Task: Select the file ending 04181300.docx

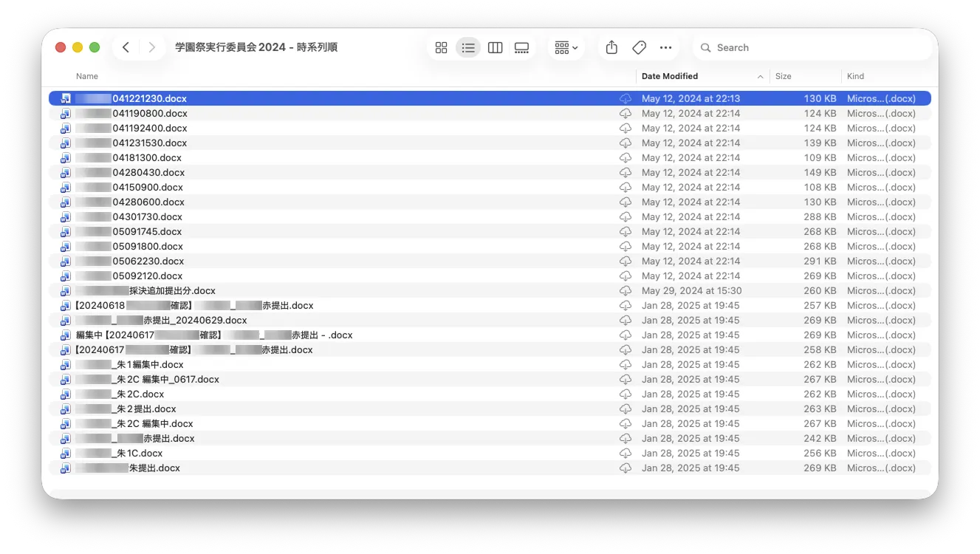Action: 490,157
